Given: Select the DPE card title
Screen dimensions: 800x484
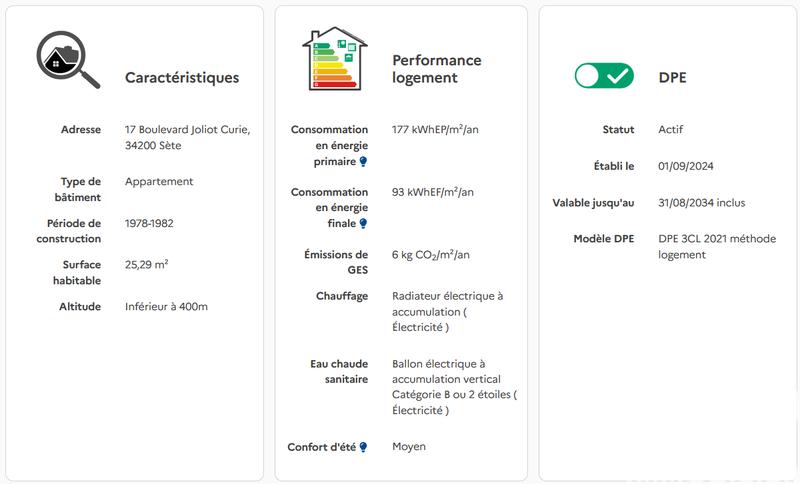Looking at the screenshot, I should pos(673,77).
